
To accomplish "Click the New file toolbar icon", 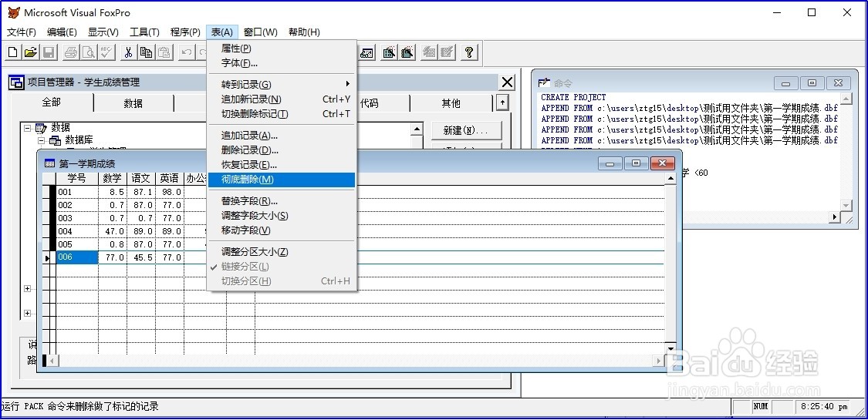I will (13, 52).
